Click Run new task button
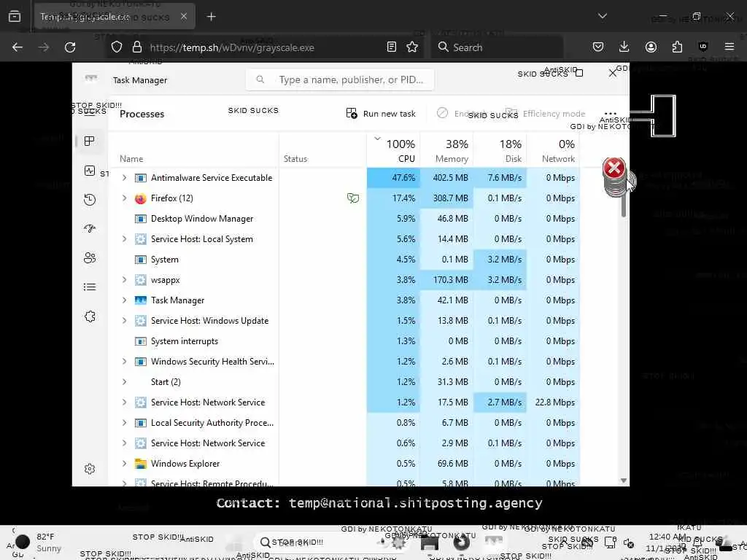747x560 pixels. point(381,114)
